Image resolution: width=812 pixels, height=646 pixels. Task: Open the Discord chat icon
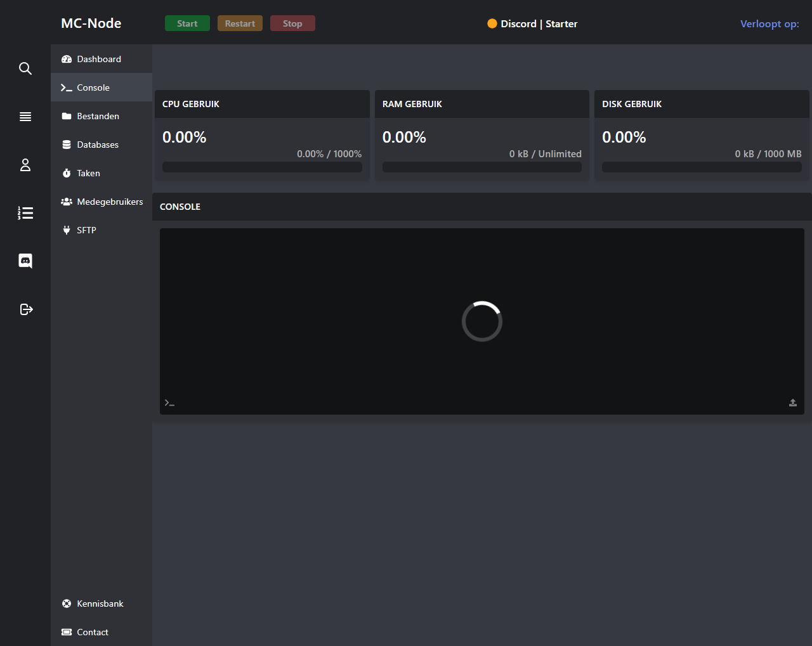pos(25,261)
